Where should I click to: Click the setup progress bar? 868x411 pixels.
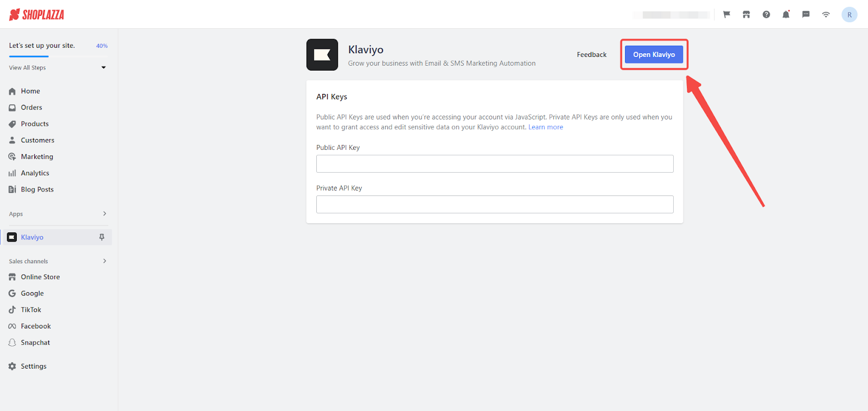coord(58,56)
